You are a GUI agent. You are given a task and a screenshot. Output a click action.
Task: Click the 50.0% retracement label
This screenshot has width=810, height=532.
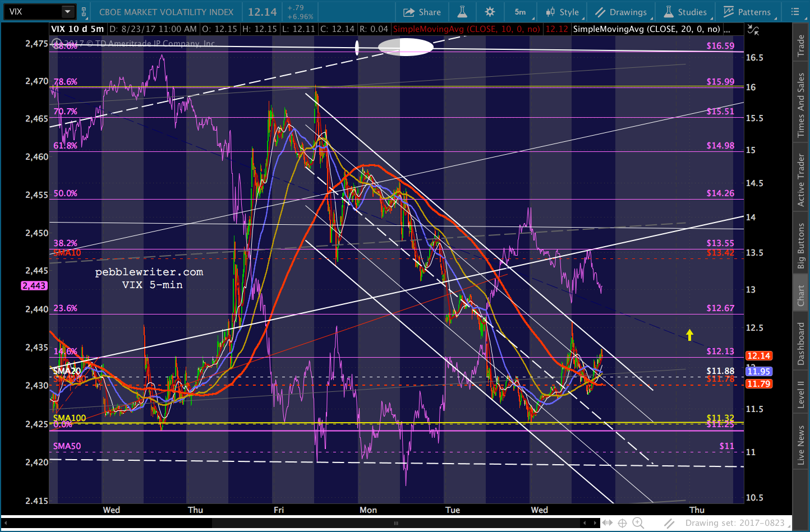[65, 193]
